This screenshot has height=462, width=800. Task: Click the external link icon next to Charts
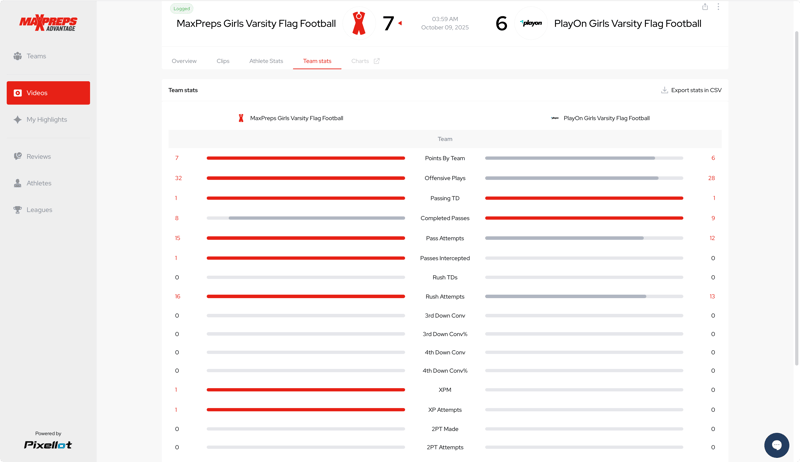[377, 61]
